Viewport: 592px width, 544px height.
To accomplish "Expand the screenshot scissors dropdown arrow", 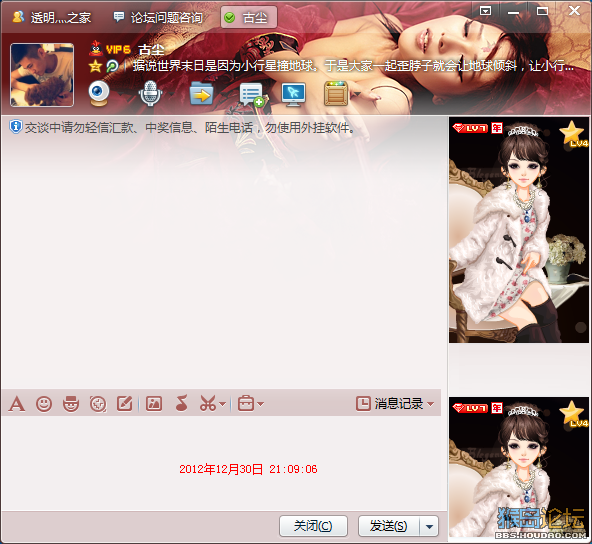I will click(223, 404).
